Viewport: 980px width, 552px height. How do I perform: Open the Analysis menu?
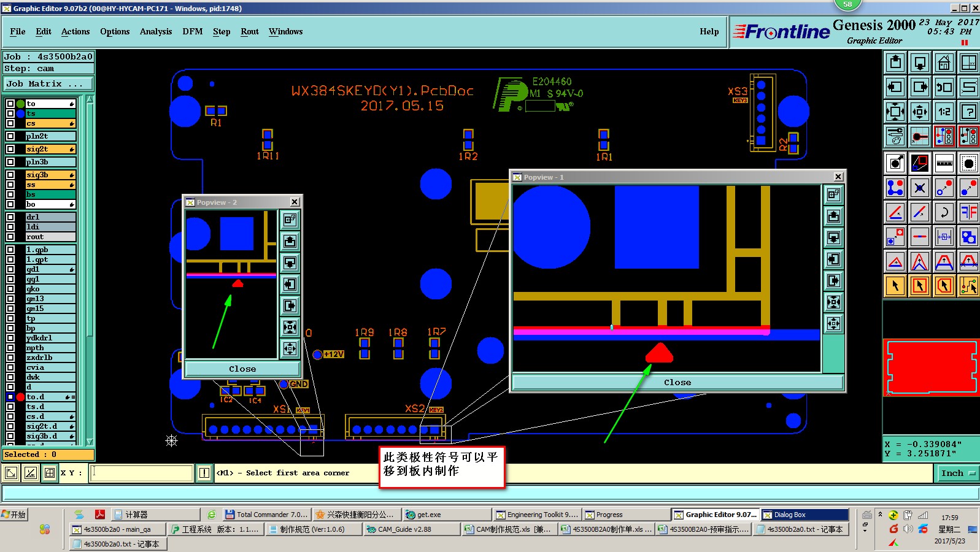[156, 32]
